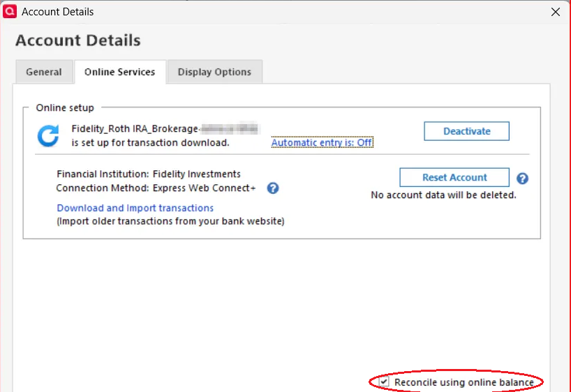Click Download and Import transactions link
This screenshot has width=571, height=392.
point(135,208)
